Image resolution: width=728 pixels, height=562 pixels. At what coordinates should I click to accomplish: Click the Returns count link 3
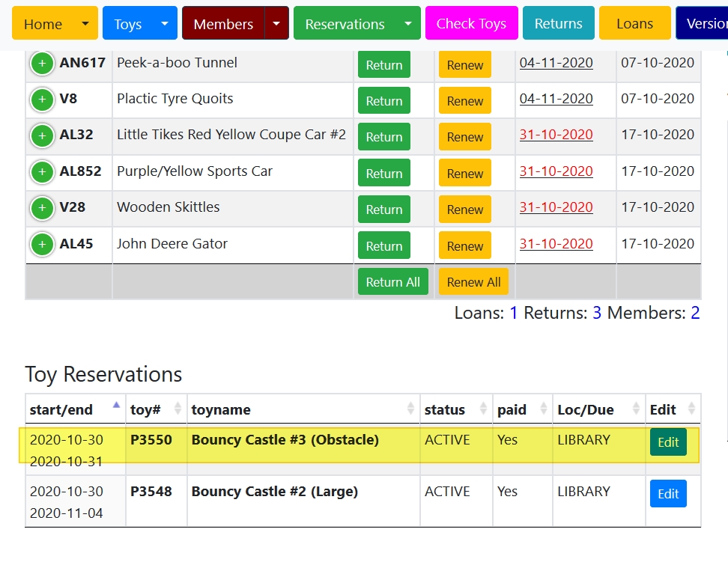[x=596, y=313]
